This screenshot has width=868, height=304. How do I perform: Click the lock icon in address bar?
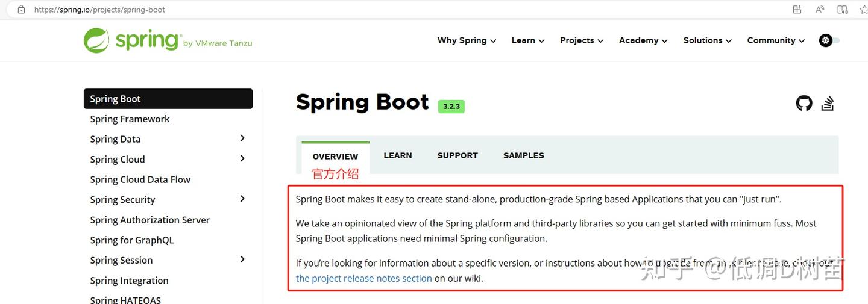21,10
